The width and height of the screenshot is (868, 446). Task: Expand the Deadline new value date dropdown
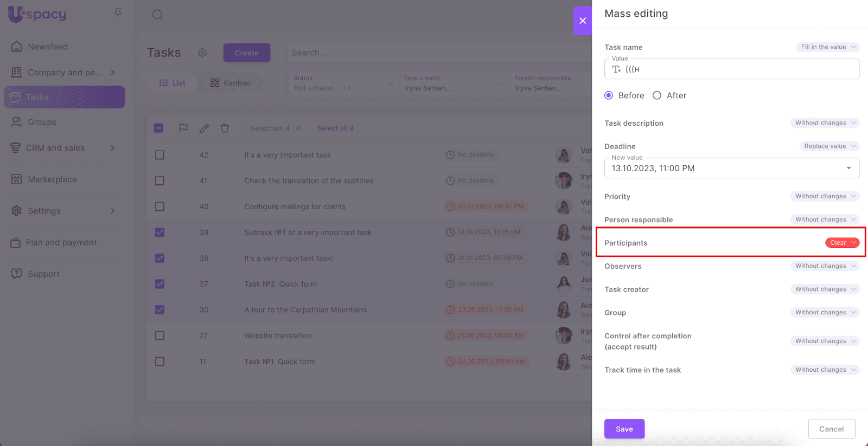pyautogui.click(x=848, y=168)
